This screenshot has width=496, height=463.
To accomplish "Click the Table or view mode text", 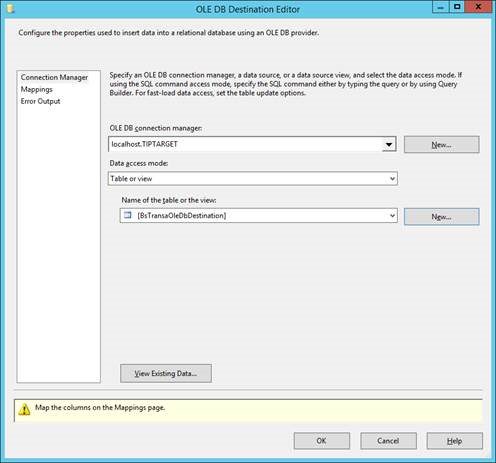I will point(131,179).
